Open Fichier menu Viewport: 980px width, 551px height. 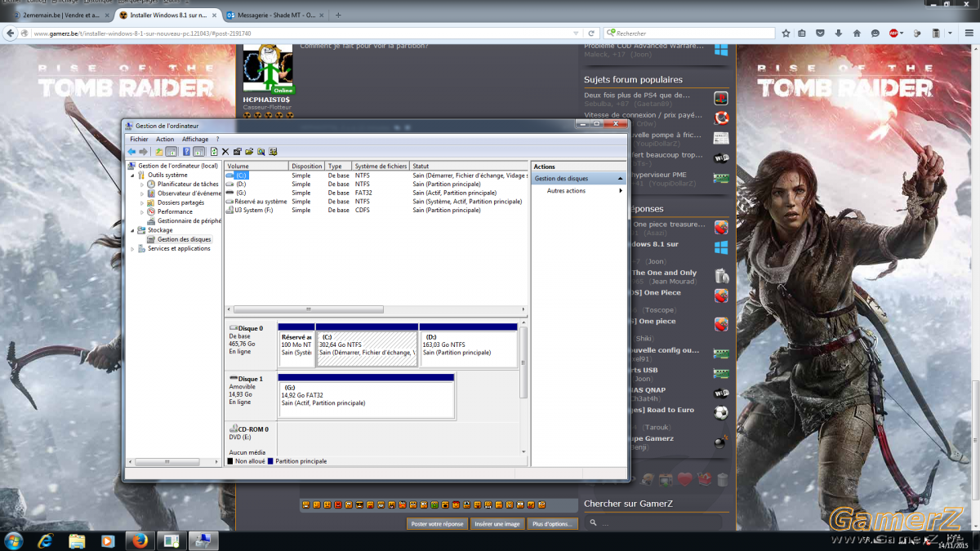pos(139,140)
